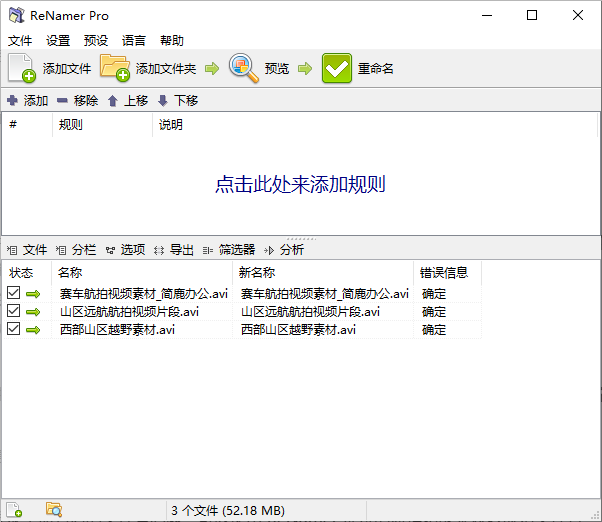Open the 文件 menu in menu bar
The width and height of the screenshot is (602, 522).
pyautogui.click(x=20, y=40)
